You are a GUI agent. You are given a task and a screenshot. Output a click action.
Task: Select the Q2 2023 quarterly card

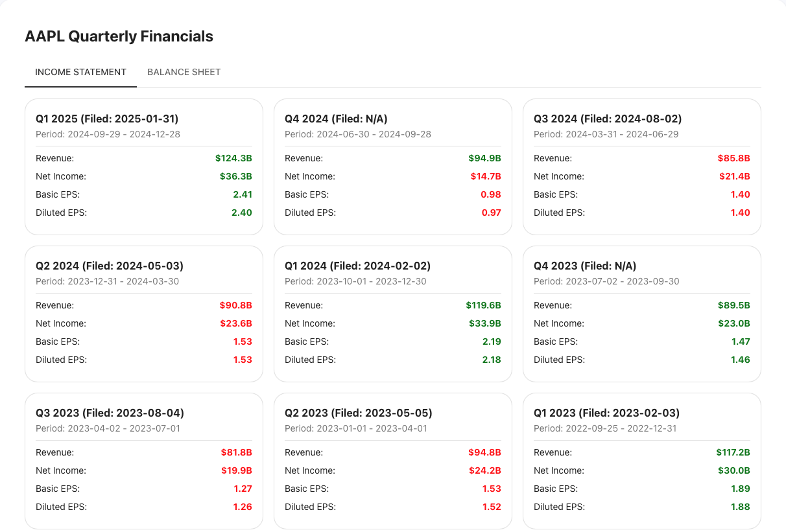pyautogui.click(x=357, y=413)
